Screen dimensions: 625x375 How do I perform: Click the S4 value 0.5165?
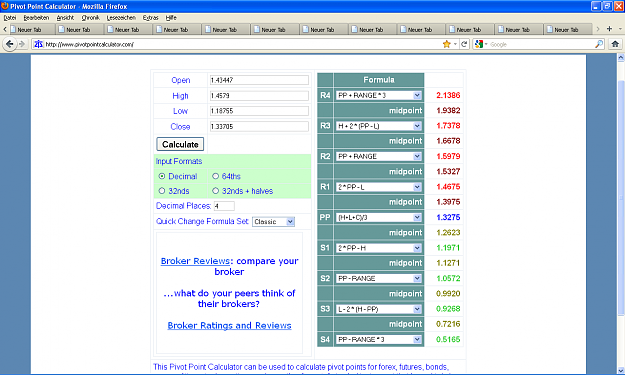[448, 339]
